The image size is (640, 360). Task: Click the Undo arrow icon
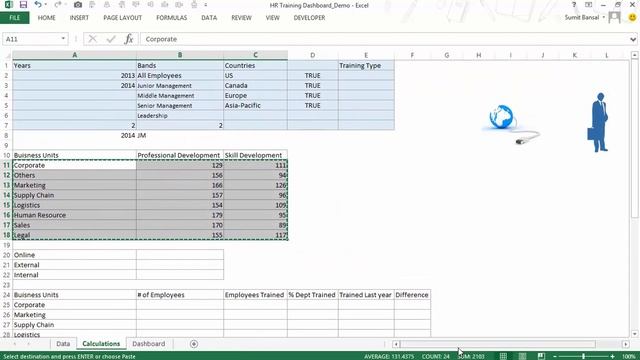(38, 5)
